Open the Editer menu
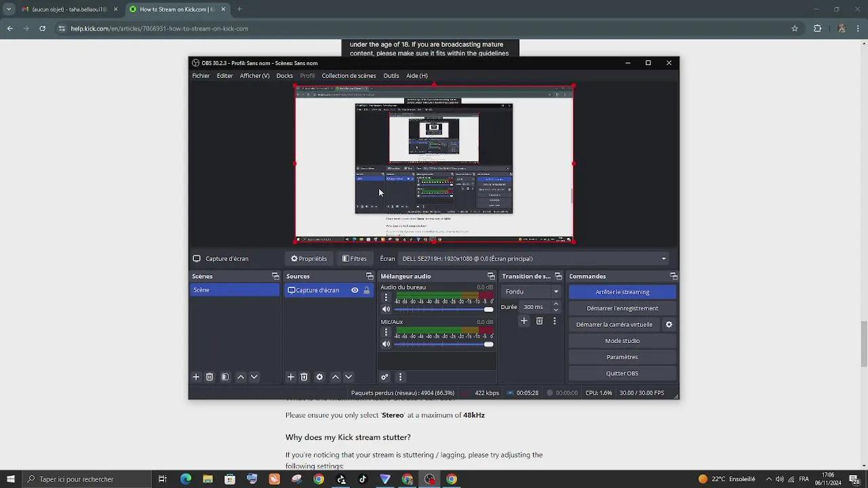Image resolution: width=868 pixels, height=488 pixels. coord(224,76)
